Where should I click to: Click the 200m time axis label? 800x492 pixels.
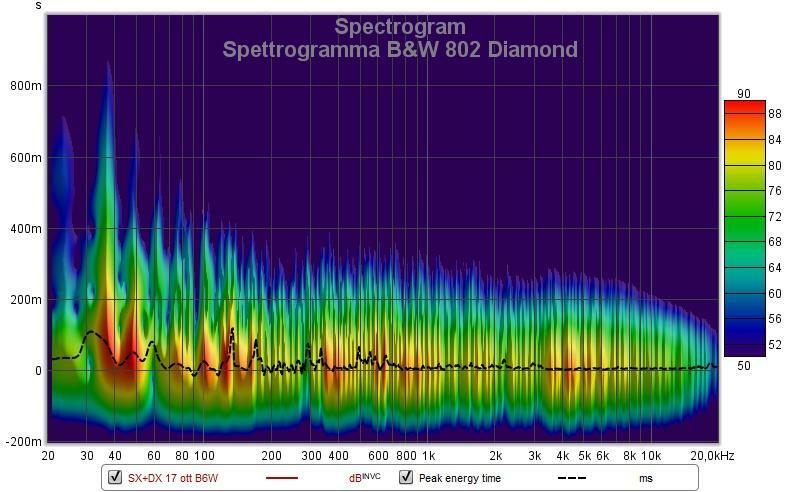click(x=26, y=300)
